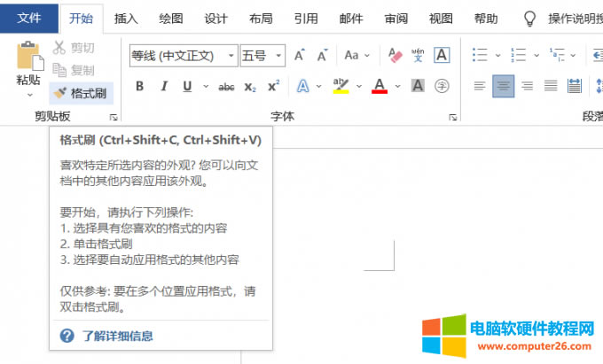Switch to the 设计 (Design) tab
603x364 pixels.
pos(215,19)
